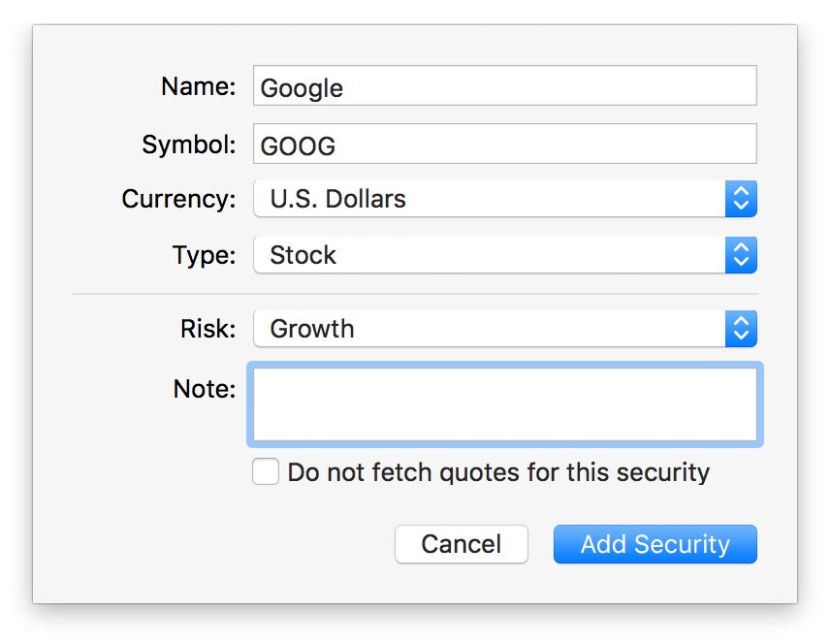Enable Do not fetch quotes checkbox

266,472
